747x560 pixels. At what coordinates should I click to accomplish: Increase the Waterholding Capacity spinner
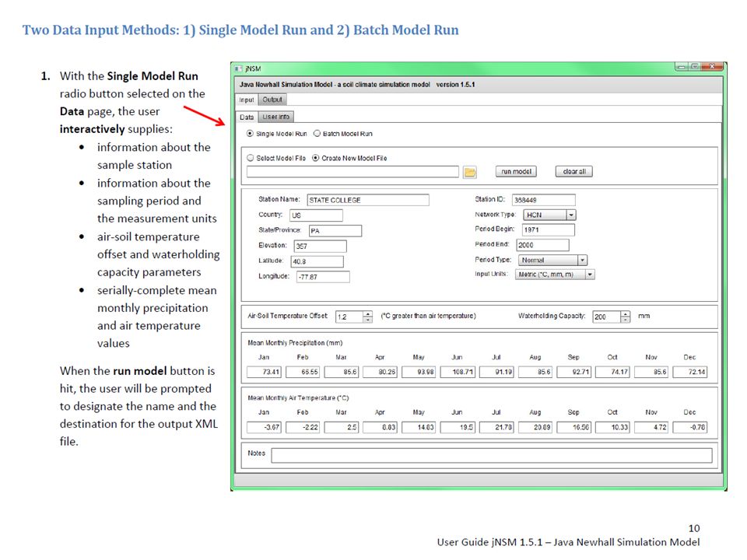click(x=626, y=313)
